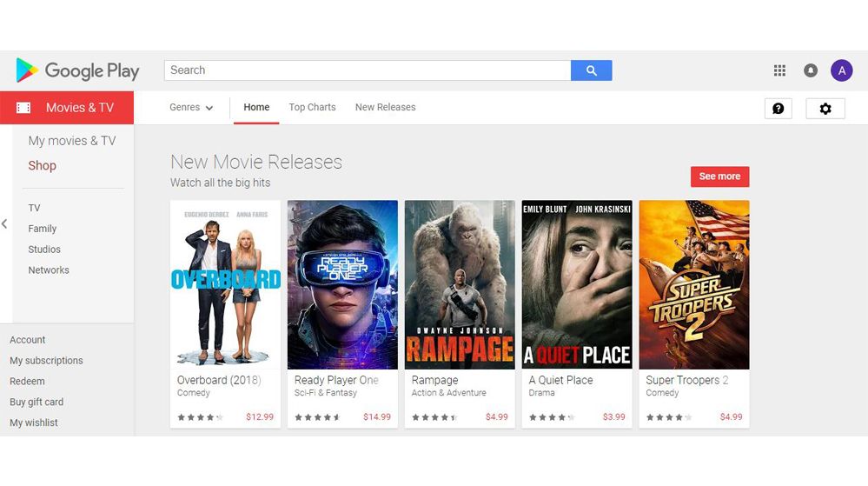The image size is (868, 486).
Task: Open the A Quiet Place poster
Action: point(577,285)
